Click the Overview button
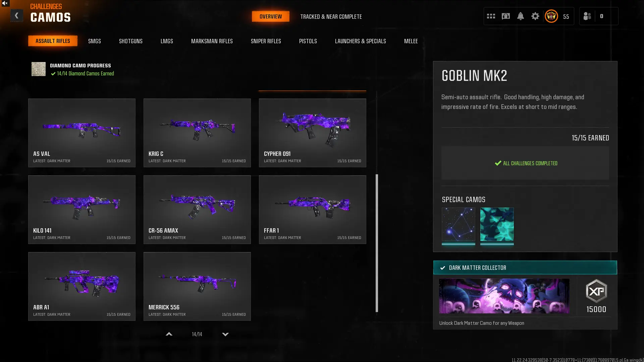Screen dimensions: 644x362 270,16
